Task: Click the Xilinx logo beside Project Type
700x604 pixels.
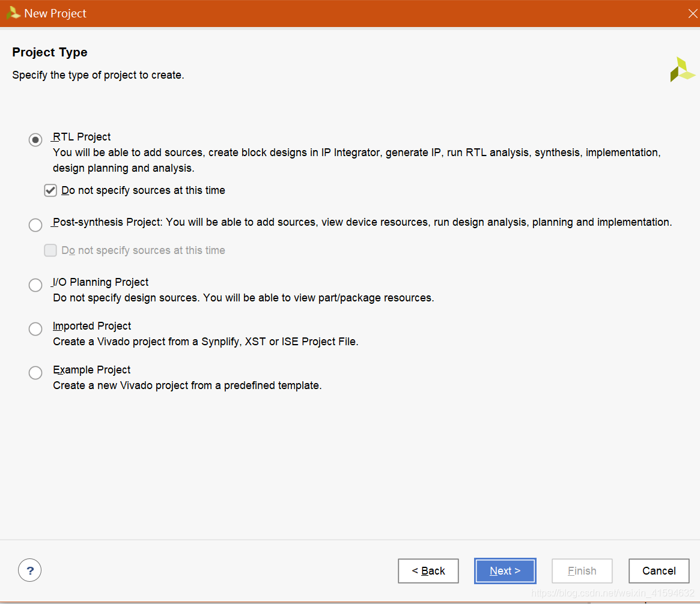Action: [x=682, y=70]
